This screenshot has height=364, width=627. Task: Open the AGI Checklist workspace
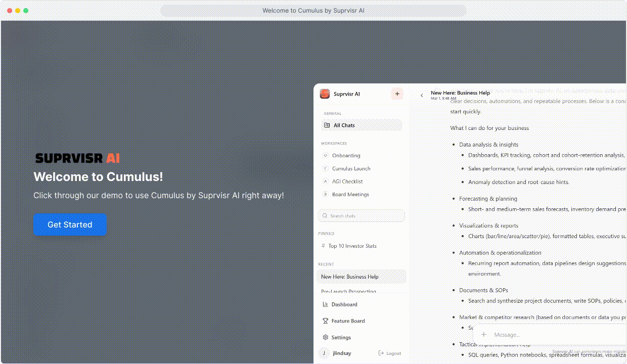pos(347,181)
